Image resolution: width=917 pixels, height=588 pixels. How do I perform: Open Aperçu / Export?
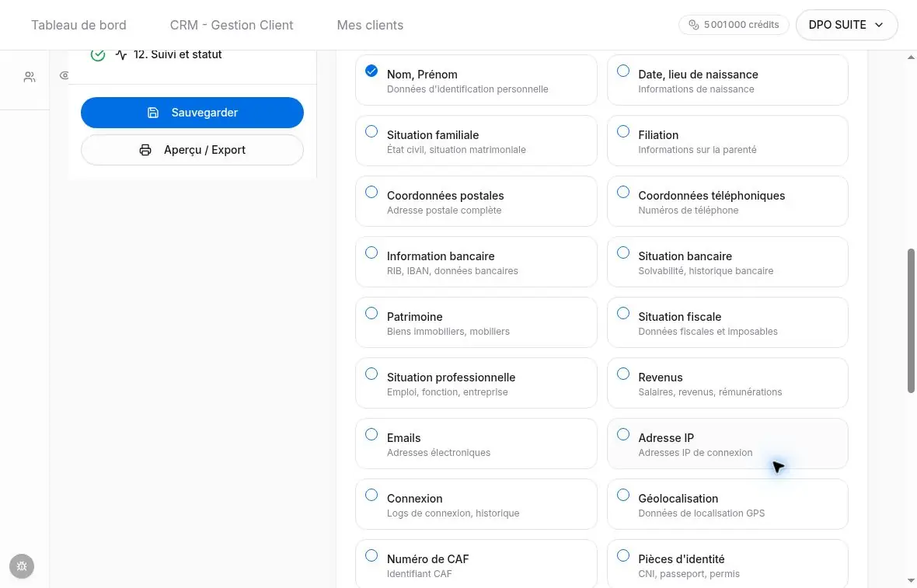click(x=193, y=150)
